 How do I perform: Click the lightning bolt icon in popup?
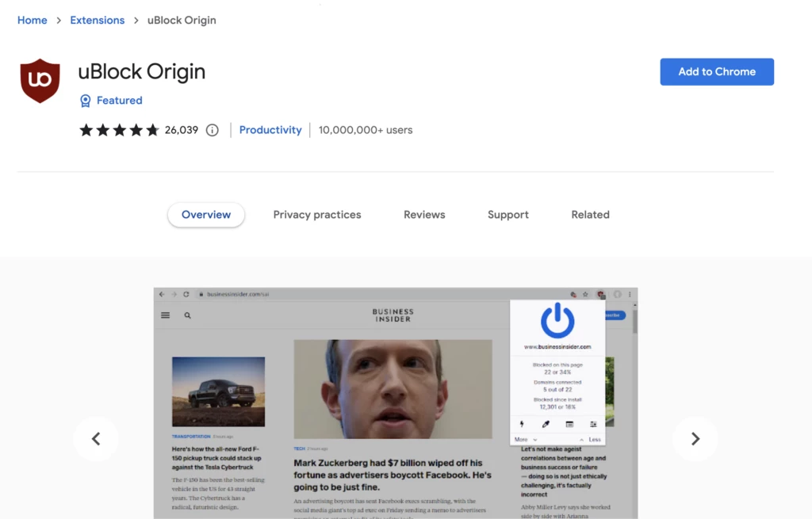click(x=522, y=424)
